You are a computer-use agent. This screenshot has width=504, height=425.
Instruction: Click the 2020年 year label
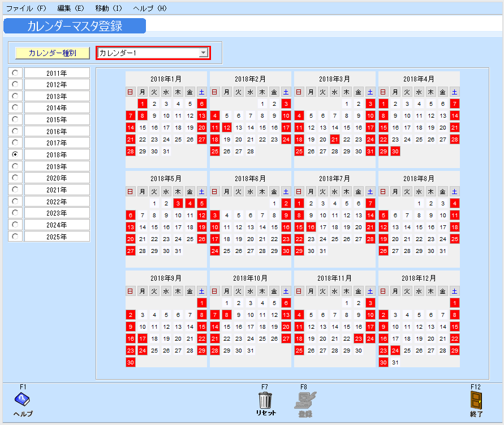(x=57, y=178)
